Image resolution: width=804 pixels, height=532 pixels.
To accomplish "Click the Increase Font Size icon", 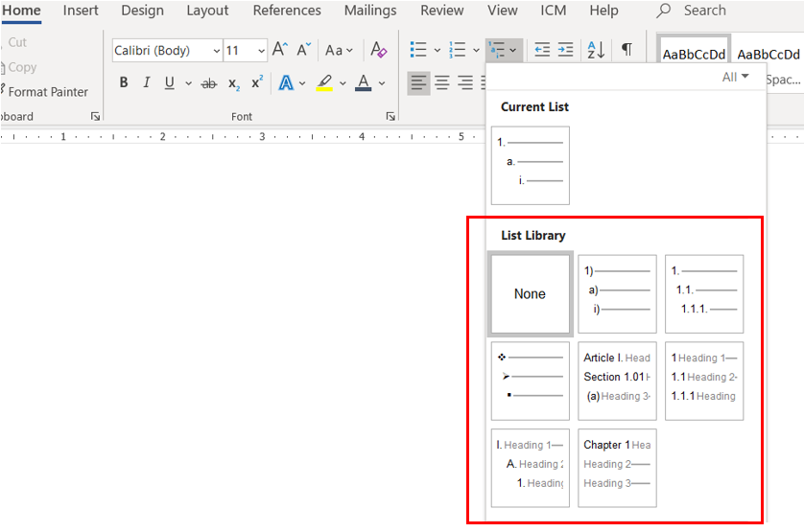I will [279, 50].
